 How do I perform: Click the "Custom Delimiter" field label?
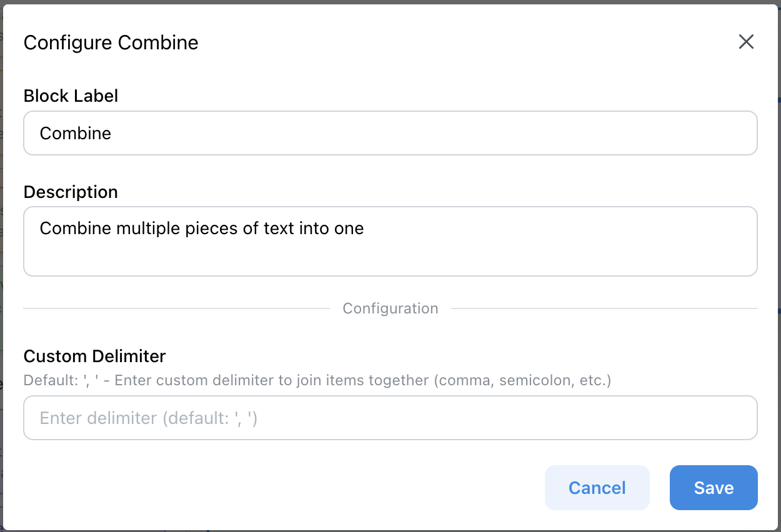94,356
